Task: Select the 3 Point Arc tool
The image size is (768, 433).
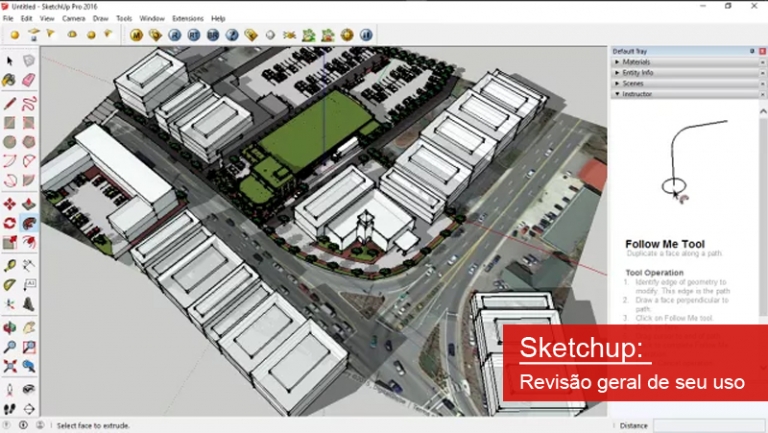Action: [x=10, y=180]
